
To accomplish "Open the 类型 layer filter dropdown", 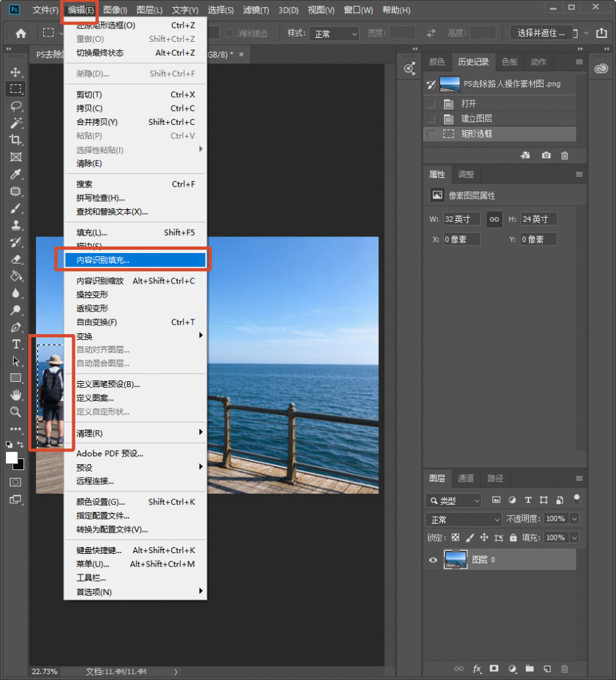I will 453,501.
